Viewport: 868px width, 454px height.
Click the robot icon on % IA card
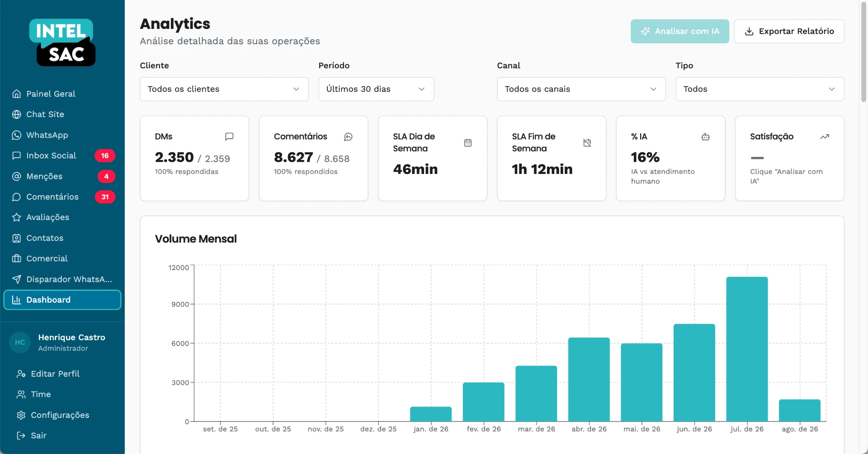click(x=705, y=136)
